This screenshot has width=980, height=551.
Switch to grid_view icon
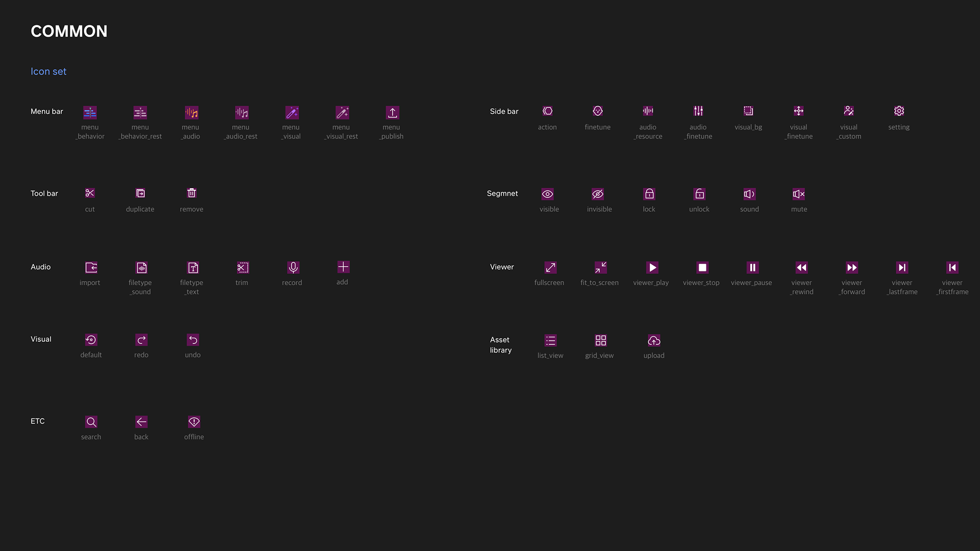[601, 340]
